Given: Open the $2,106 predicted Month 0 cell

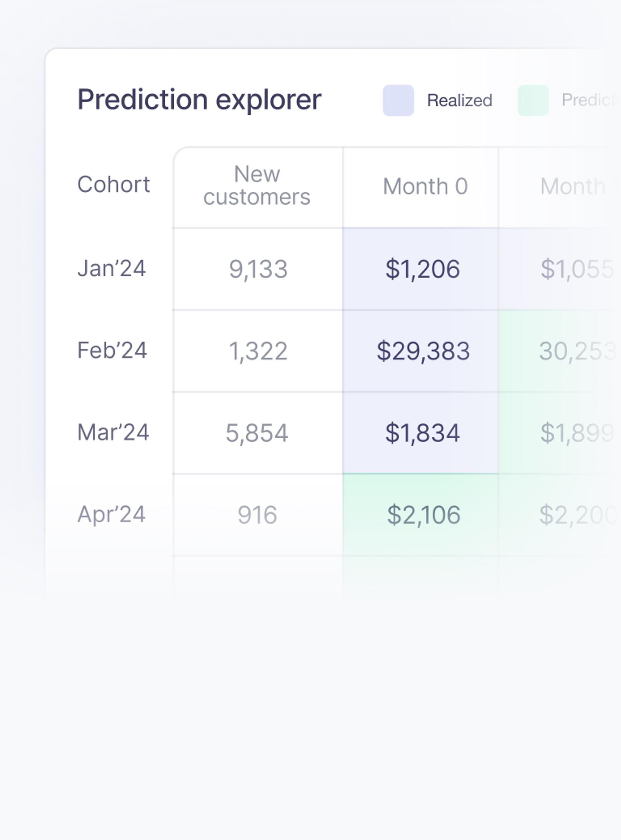Looking at the screenshot, I should click(421, 515).
